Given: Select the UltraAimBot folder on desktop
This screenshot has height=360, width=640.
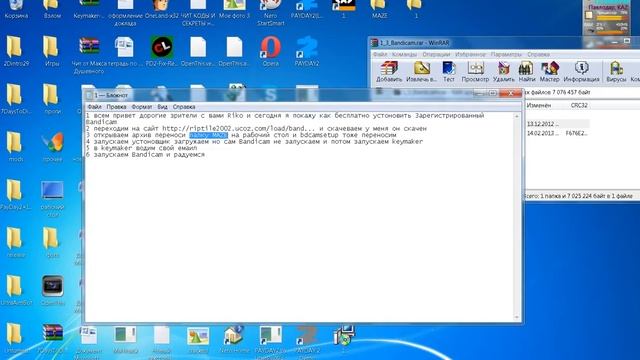Looking at the screenshot, I should tap(16, 291).
